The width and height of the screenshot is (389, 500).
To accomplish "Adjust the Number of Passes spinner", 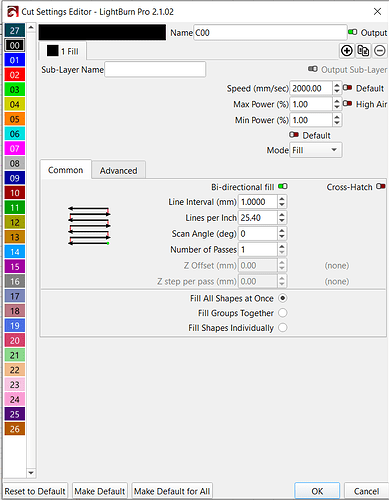I will tap(282, 250).
